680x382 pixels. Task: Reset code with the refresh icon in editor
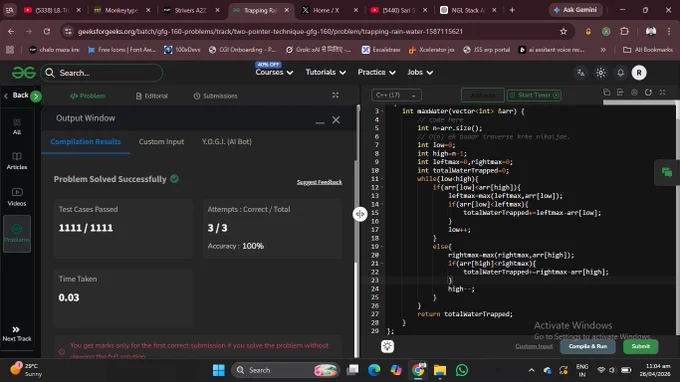tap(648, 92)
